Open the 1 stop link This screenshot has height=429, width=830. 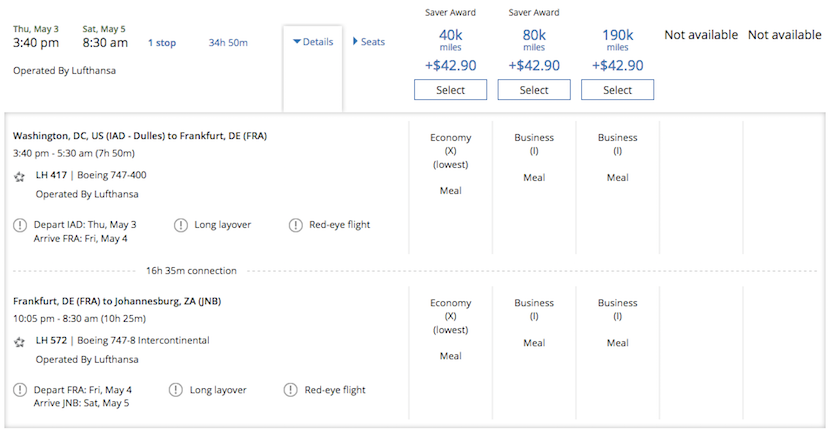coord(162,43)
